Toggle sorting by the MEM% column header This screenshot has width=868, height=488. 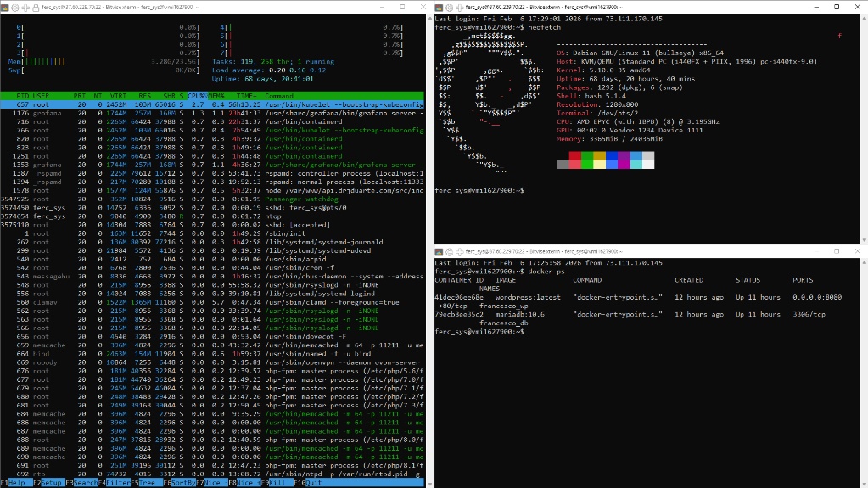217,96
